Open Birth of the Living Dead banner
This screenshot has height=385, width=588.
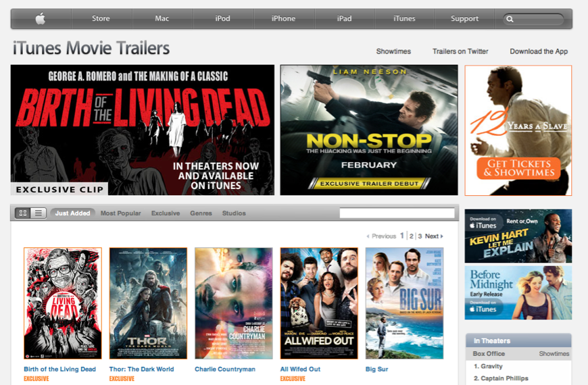click(x=143, y=130)
